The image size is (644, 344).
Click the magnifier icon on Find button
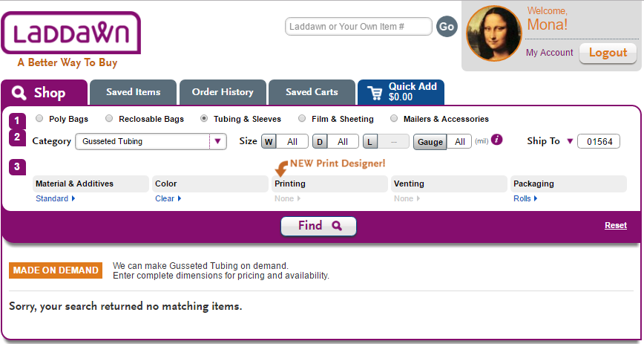[x=337, y=226]
